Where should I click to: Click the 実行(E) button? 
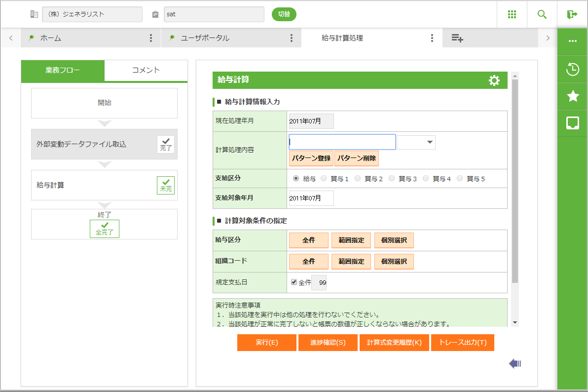coord(267,343)
